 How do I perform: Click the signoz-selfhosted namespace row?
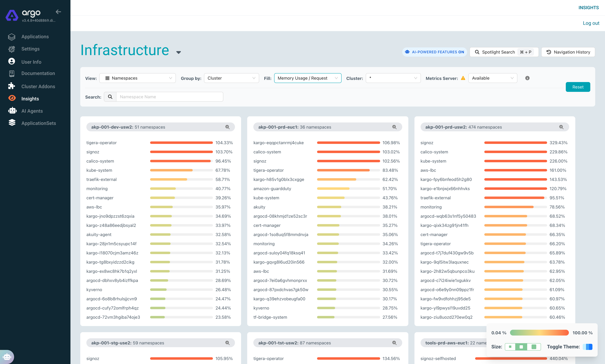(495, 358)
